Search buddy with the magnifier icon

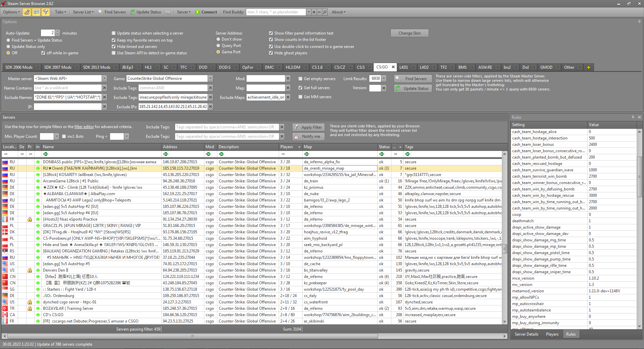pos(325,12)
